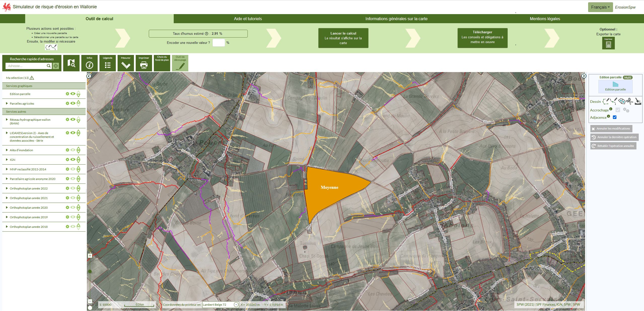
Task: Select the shovel dig tool in Dessin
Action: coord(638,101)
